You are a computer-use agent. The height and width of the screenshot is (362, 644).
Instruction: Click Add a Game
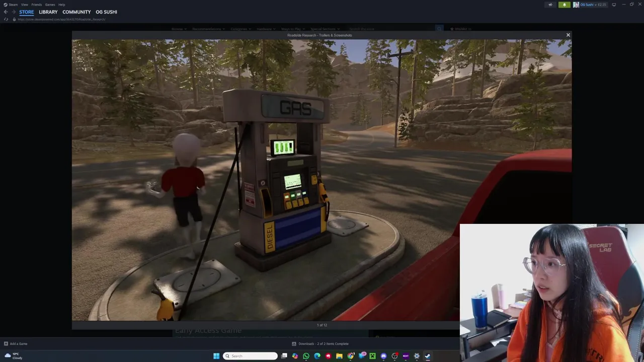click(16, 344)
